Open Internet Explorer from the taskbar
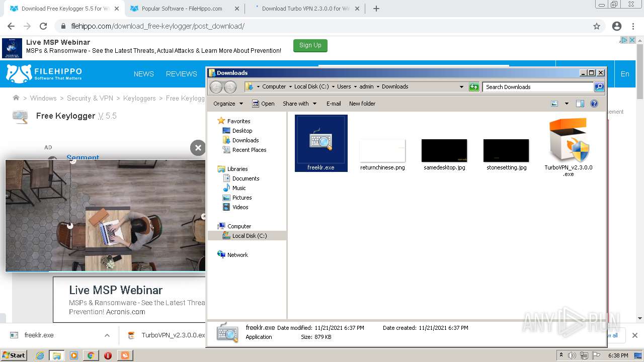Viewport: 644px width, 362px height. (40, 355)
